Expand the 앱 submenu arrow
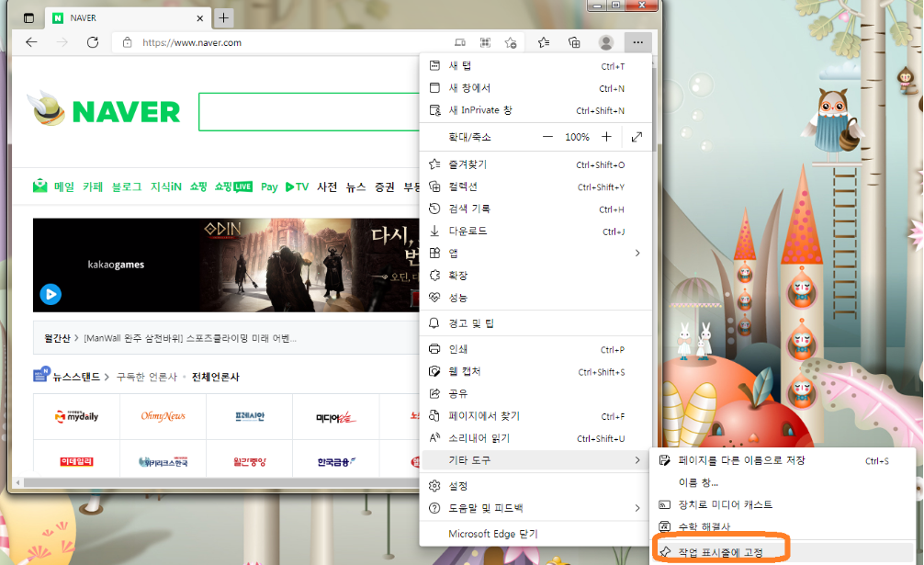Viewport: 924px width, 565px height. [637, 254]
